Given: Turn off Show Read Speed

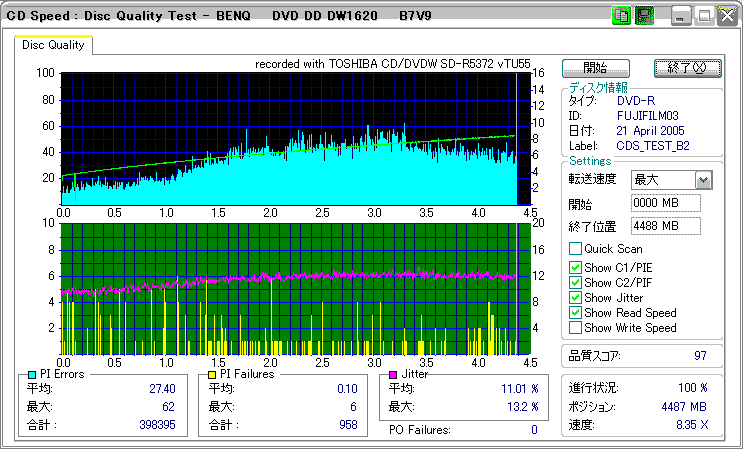Looking at the screenshot, I should [575, 313].
